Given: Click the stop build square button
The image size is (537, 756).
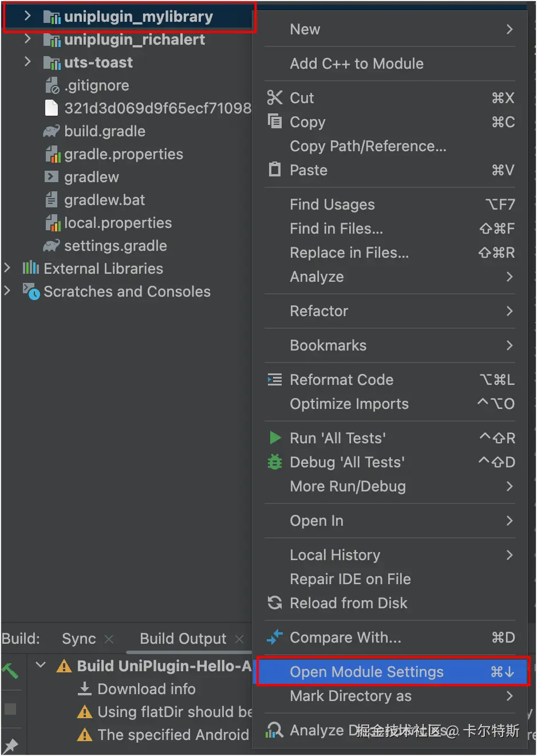Looking at the screenshot, I should [x=10, y=709].
